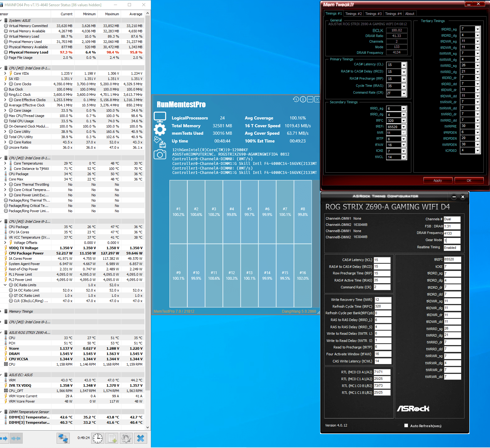This screenshot has height=448, width=490.
Task: Open the tWRPRE dropdown in Tertiary Timings
Action: 478,126
